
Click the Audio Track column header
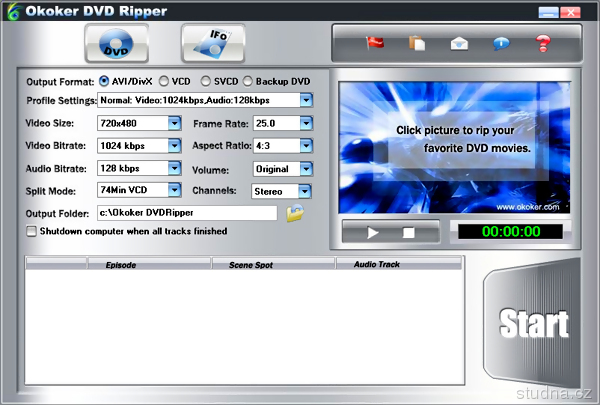pyautogui.click(x=399, y=264)
